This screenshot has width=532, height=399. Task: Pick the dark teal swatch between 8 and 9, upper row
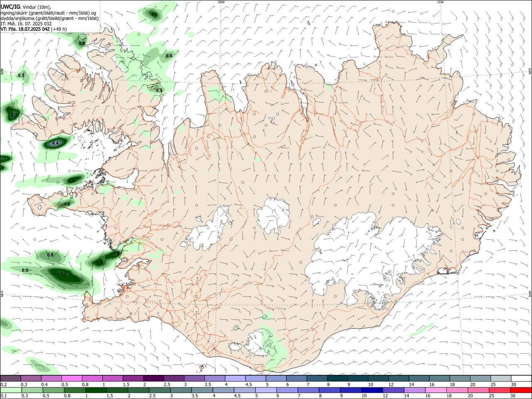(x=337, y=379)
